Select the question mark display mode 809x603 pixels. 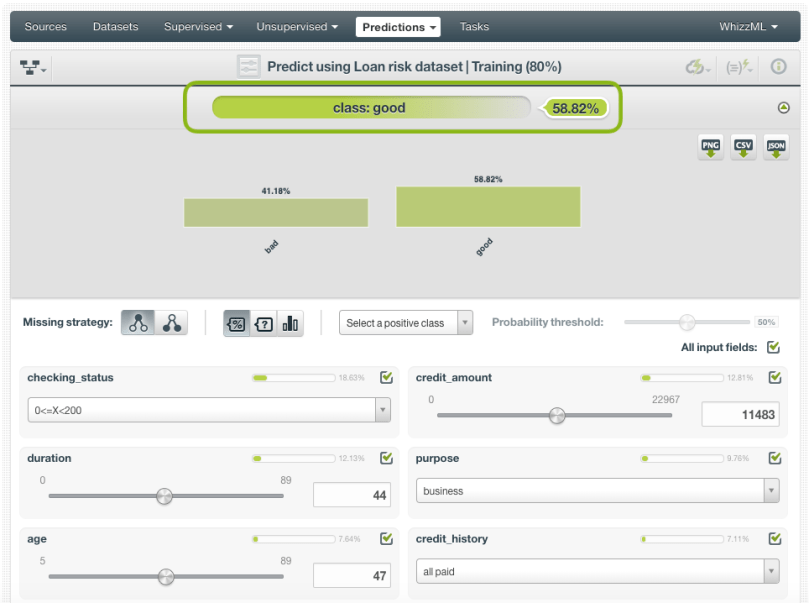click(264, 323)
